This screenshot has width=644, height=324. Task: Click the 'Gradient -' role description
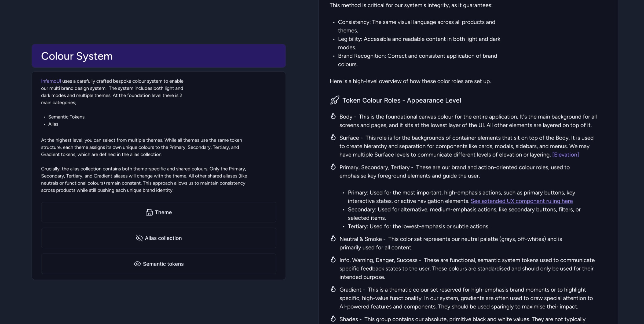(x=466, y=298)
